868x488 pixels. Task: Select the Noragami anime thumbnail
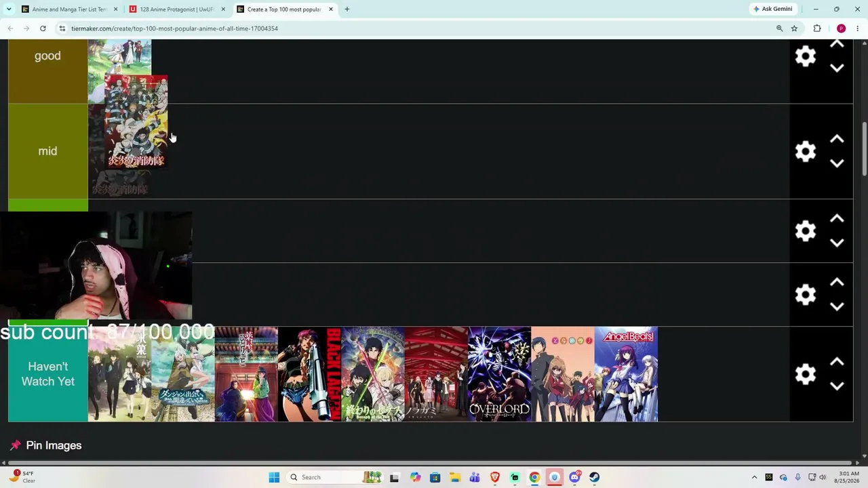point(436,374)
